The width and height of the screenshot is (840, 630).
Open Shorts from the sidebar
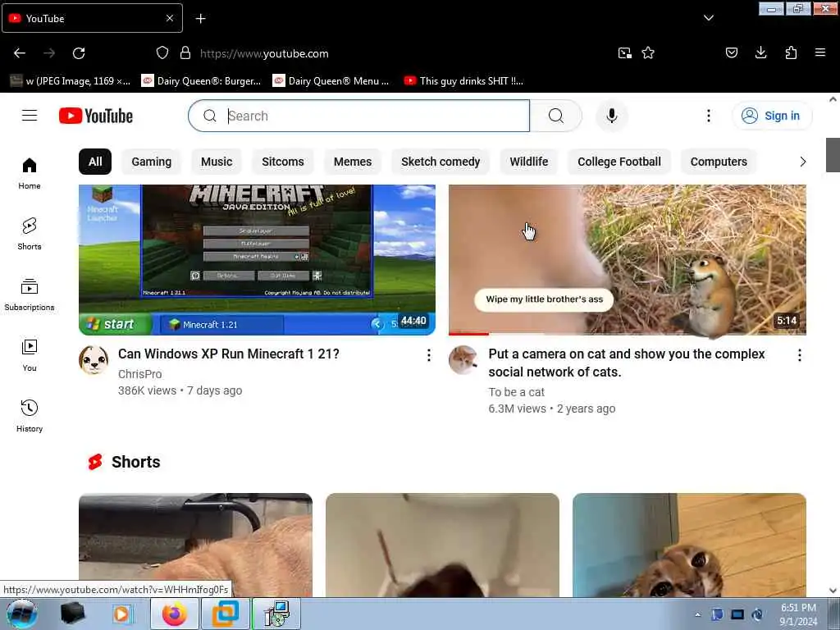pyautogui.click(x=30, y=234)
